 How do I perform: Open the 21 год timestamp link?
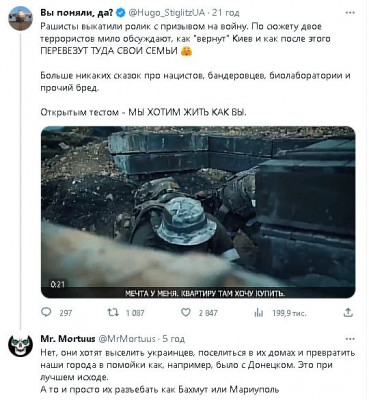click(226, 13)
